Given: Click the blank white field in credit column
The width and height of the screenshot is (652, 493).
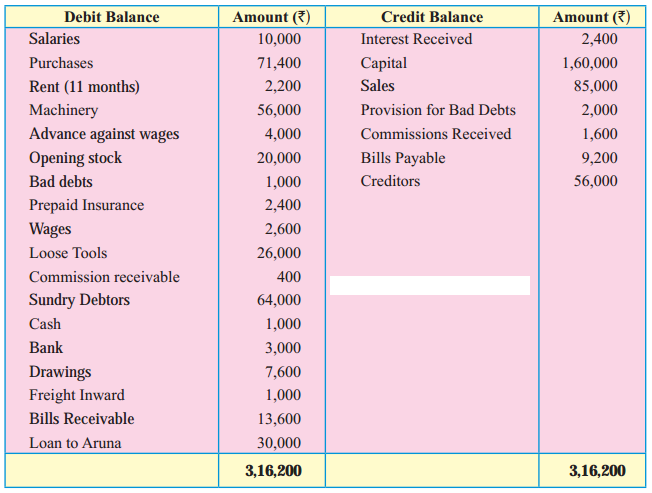Looking at the screenshot, I should coord(430,286).
